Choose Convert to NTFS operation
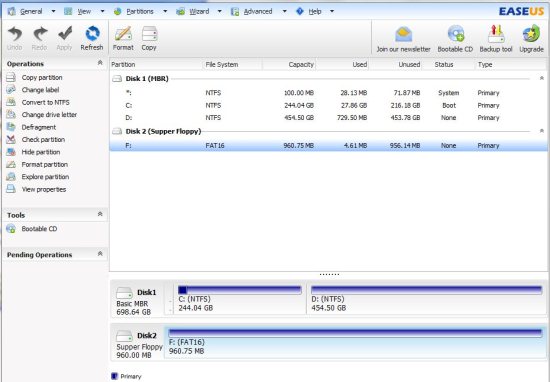550x382 pixels. click(46, 102)
